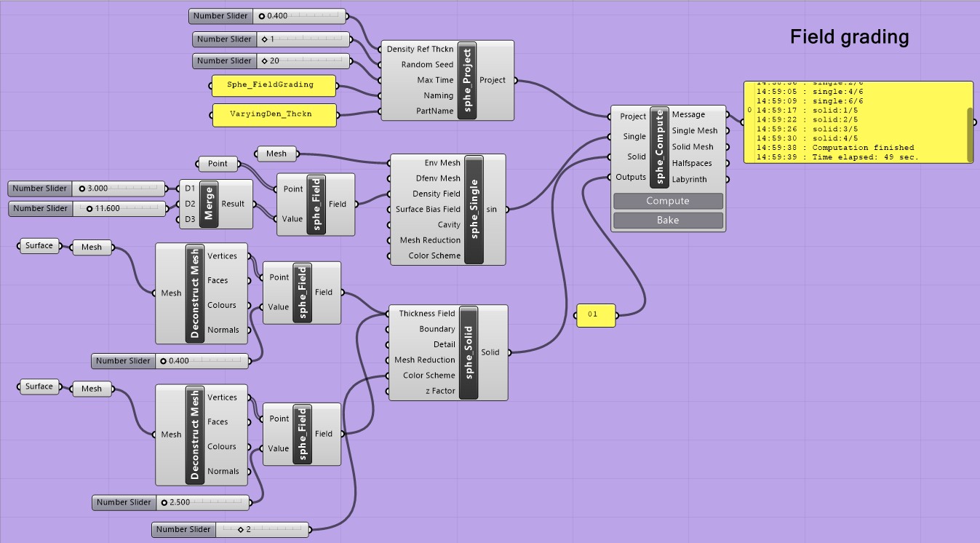Click the Compute button

[x=668, y=201]
